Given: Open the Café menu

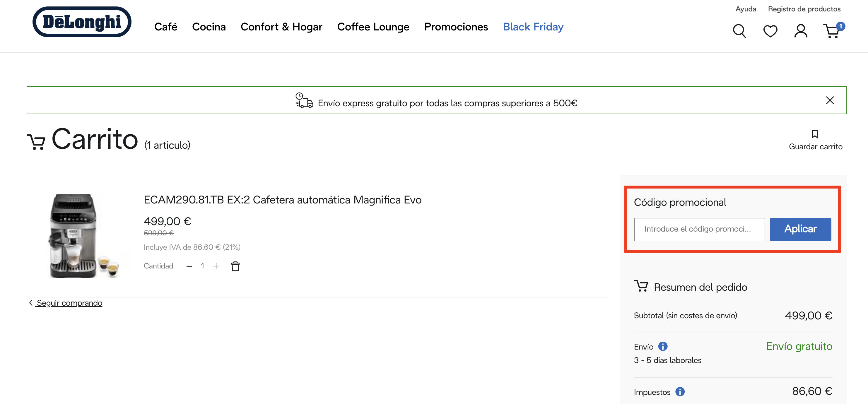Looking at the screenshot, I should pos(166,27).
